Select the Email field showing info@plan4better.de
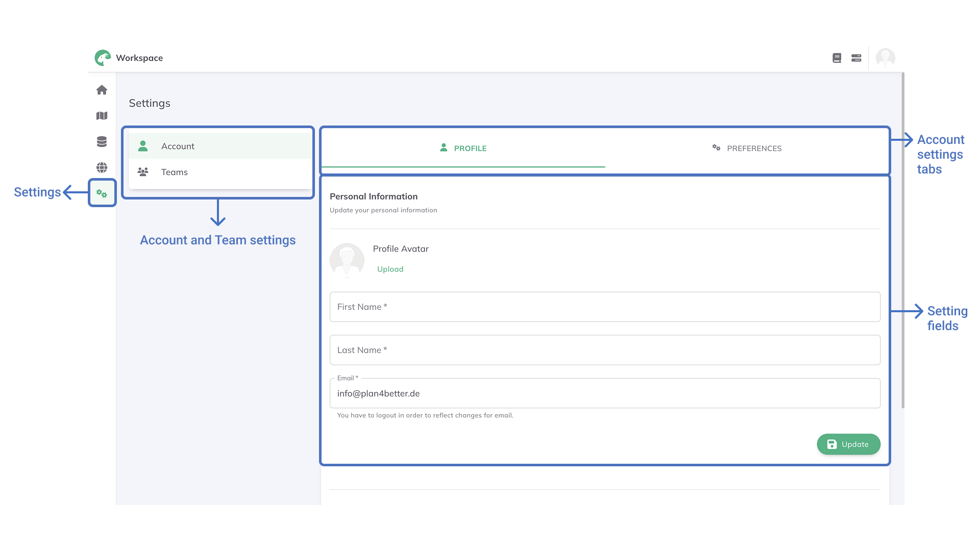The height and width of the screenshot is (551, 980). 604,393
